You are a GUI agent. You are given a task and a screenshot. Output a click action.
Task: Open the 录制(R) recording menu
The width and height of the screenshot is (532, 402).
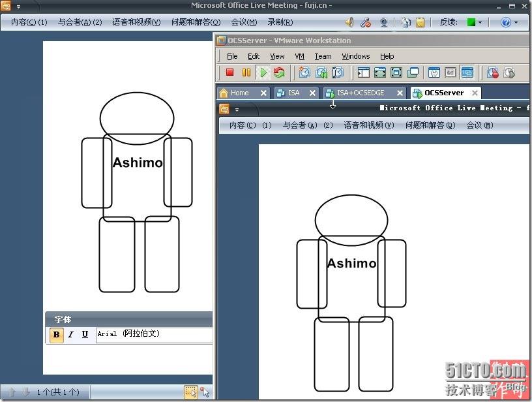[280, 22]
